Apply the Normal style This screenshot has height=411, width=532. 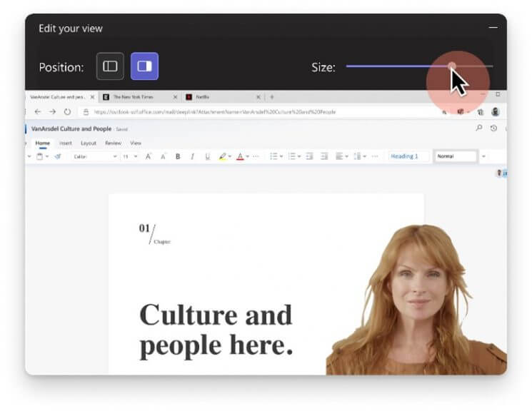[454, 156]
